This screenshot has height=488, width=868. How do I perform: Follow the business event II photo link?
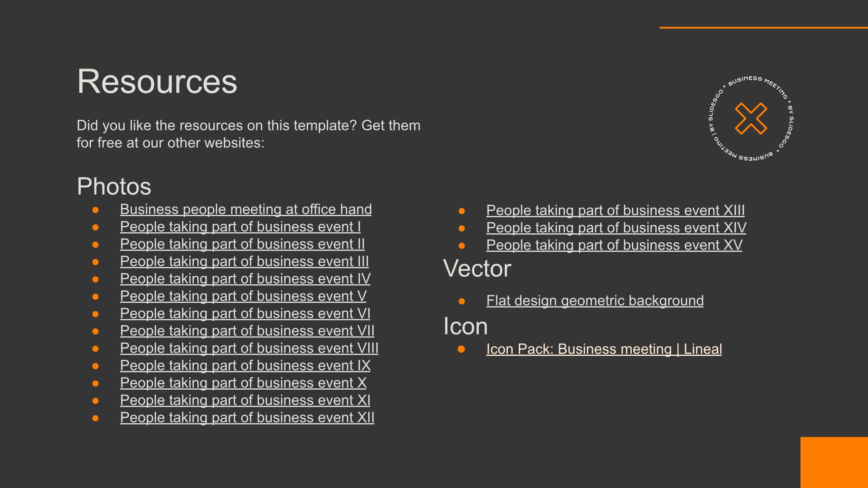(242, 244)
